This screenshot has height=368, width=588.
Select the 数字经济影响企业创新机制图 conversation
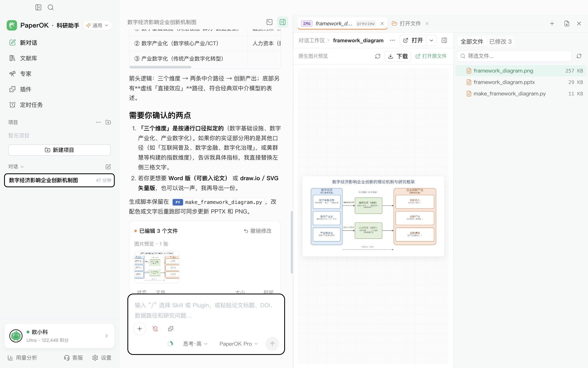[59, 180]
